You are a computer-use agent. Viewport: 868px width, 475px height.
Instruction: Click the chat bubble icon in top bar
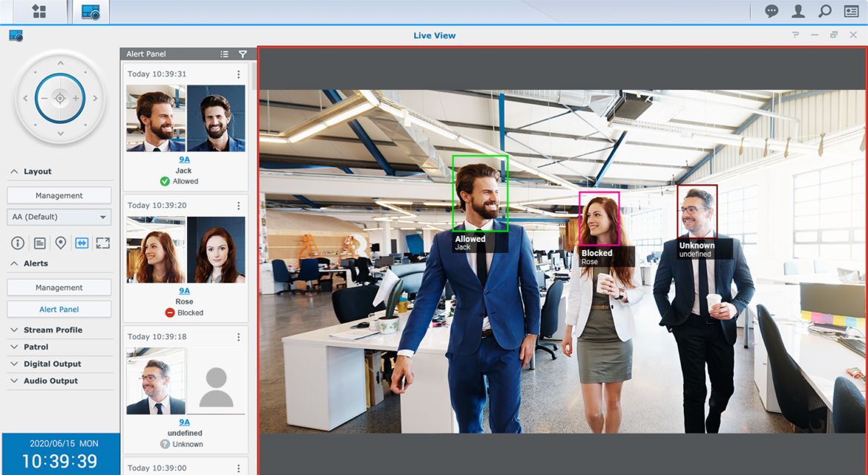coord(772,11)
